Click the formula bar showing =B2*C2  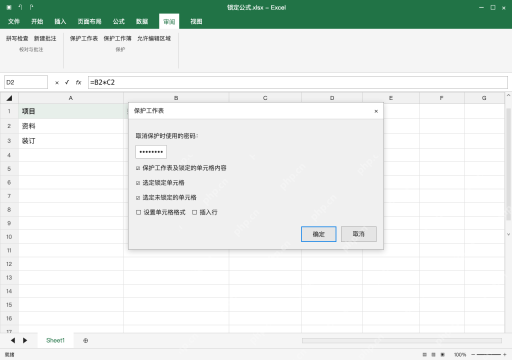coord(298,82)
